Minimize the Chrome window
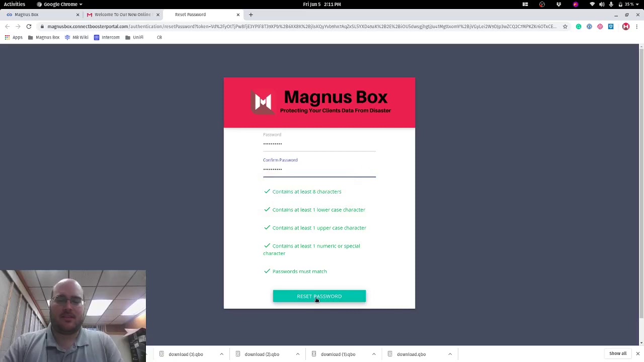Viewport: 644px width, 362px height. (x=616, y=15)
